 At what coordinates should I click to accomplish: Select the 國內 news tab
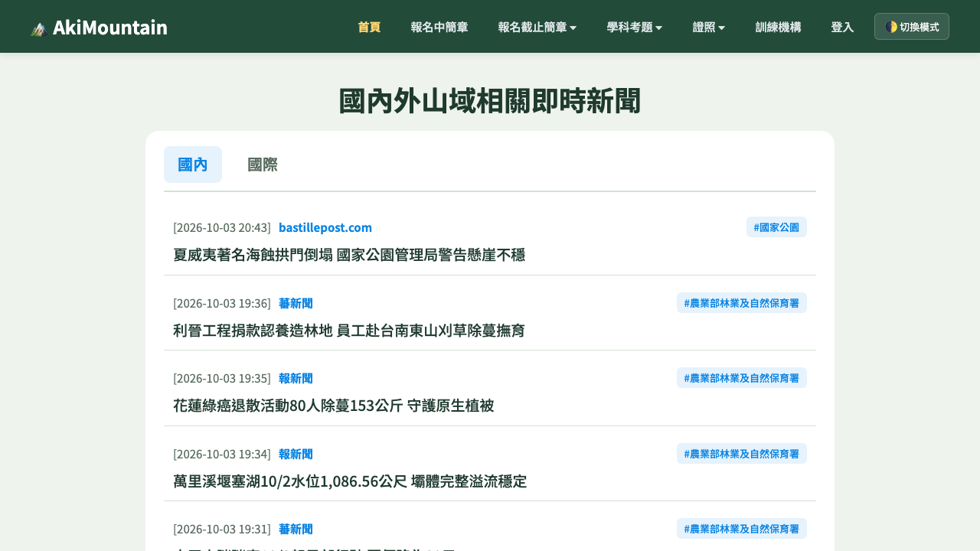[193, 165]
